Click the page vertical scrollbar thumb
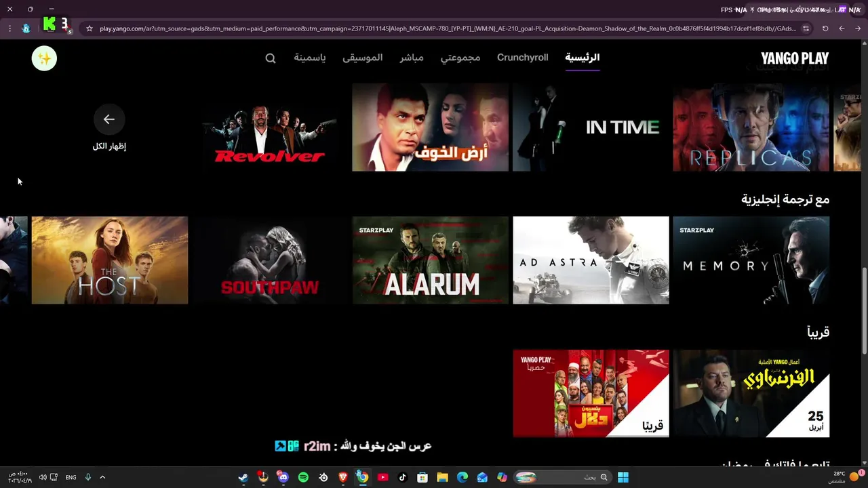Viewport: 868px width, 488px height. click(864, 310)
